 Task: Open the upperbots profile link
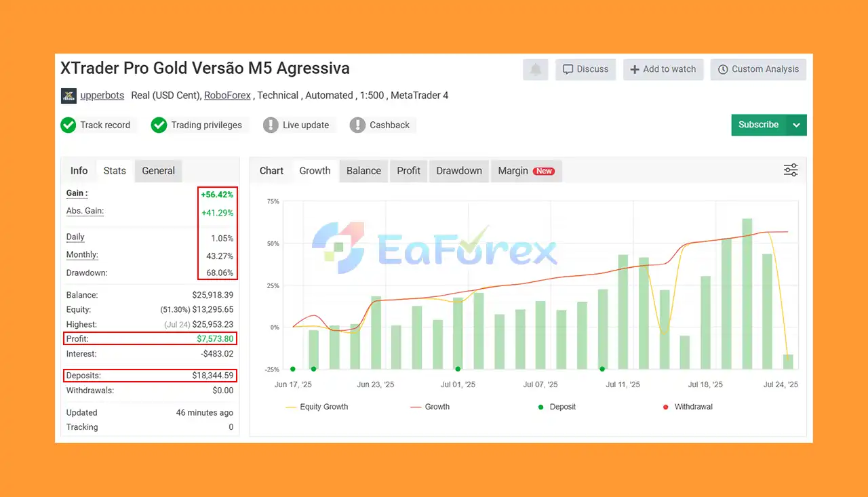tap(102, 96)
